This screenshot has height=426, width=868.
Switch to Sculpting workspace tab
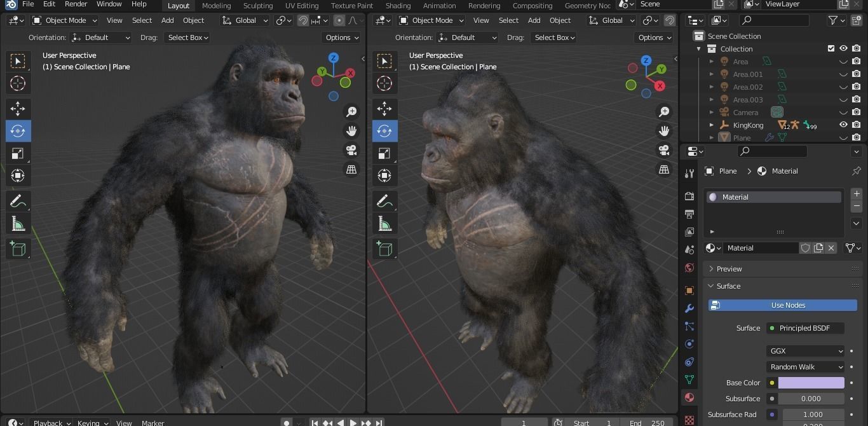point(258,5)
